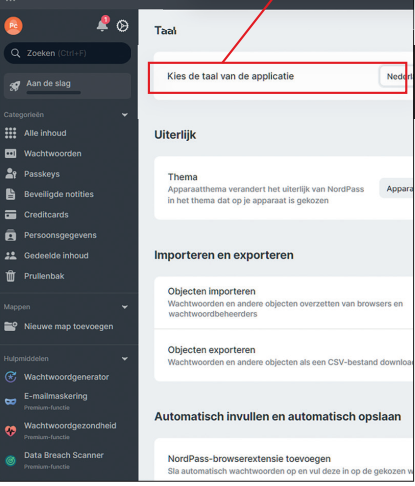415x486 pixels.
Task: Click the orange Pc profile avatar
Action: [13, 26]
